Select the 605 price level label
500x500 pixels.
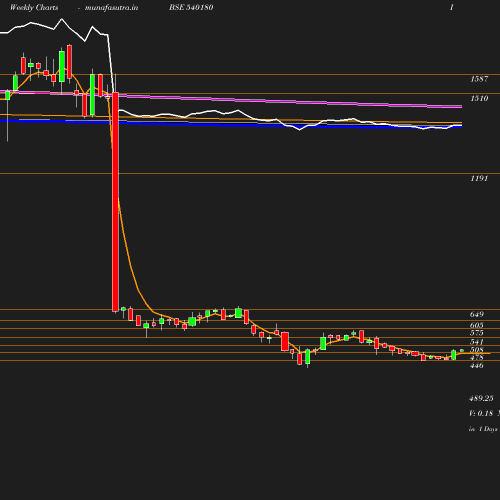click(477, 325)
